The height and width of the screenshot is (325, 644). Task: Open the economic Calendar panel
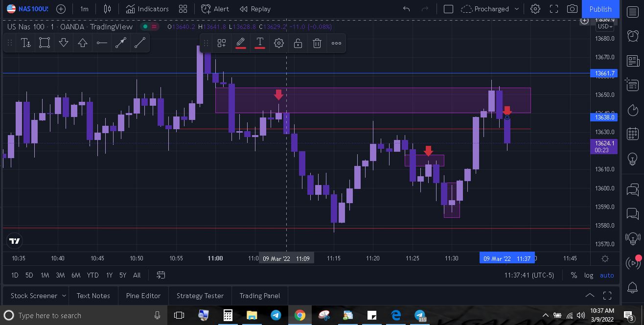[x=633, y=134]
